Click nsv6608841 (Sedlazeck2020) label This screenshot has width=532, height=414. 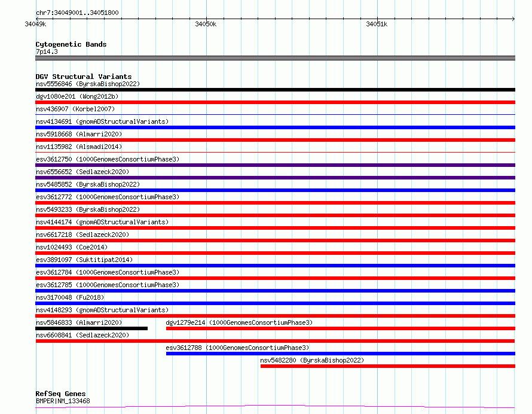(82, 335)
